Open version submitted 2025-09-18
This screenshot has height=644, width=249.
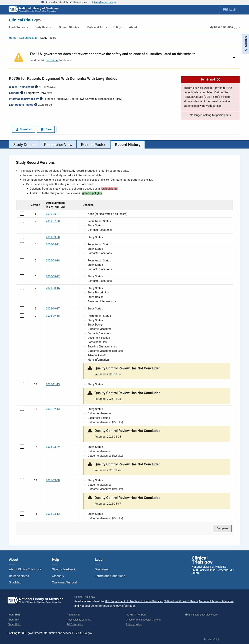[x=53, y=316]
